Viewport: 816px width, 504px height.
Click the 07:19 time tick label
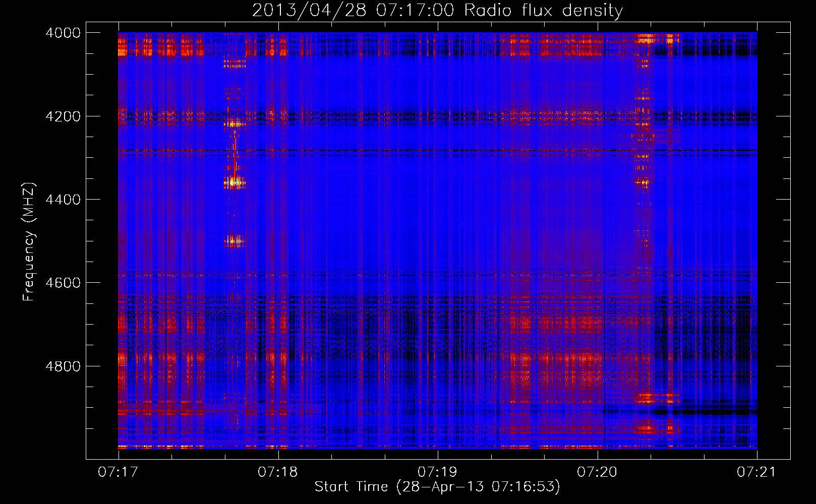click(437, 472)
